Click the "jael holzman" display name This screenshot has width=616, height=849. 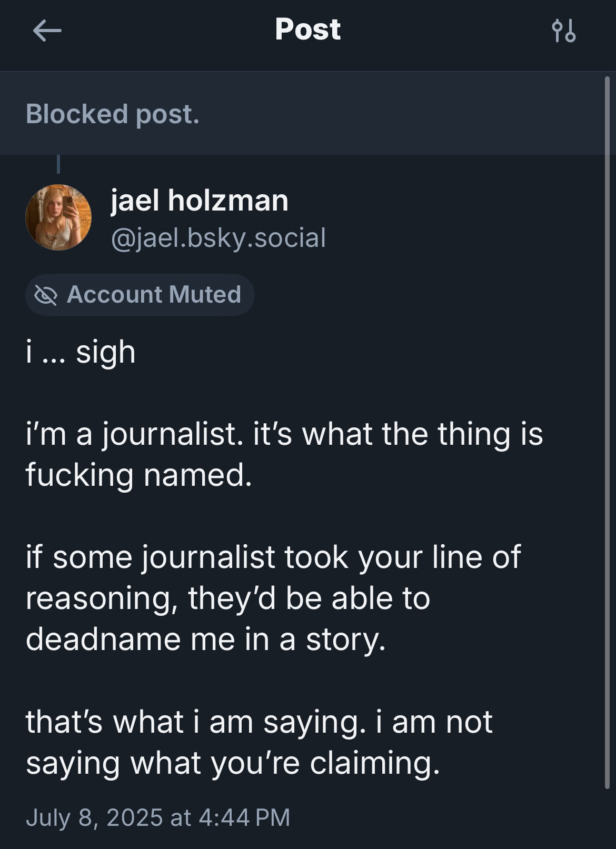pyautogui.click(x=199, y=201)
